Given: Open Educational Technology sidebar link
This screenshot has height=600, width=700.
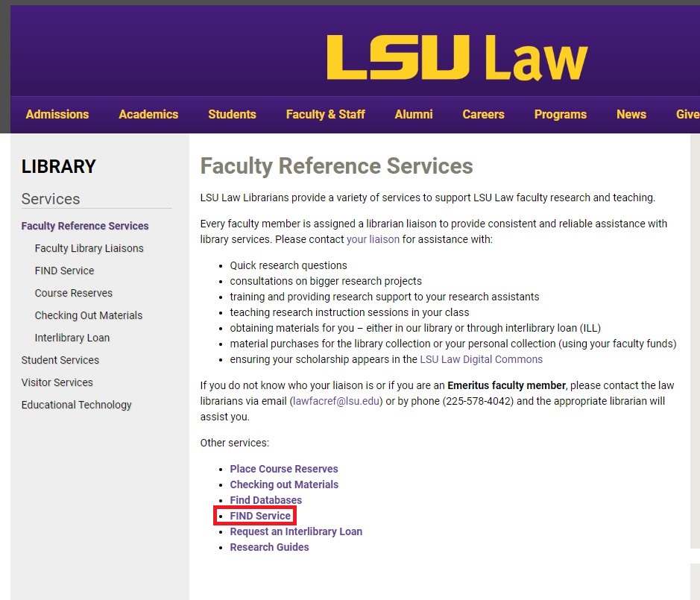Looking at the screenshot, I should (76, 405).
